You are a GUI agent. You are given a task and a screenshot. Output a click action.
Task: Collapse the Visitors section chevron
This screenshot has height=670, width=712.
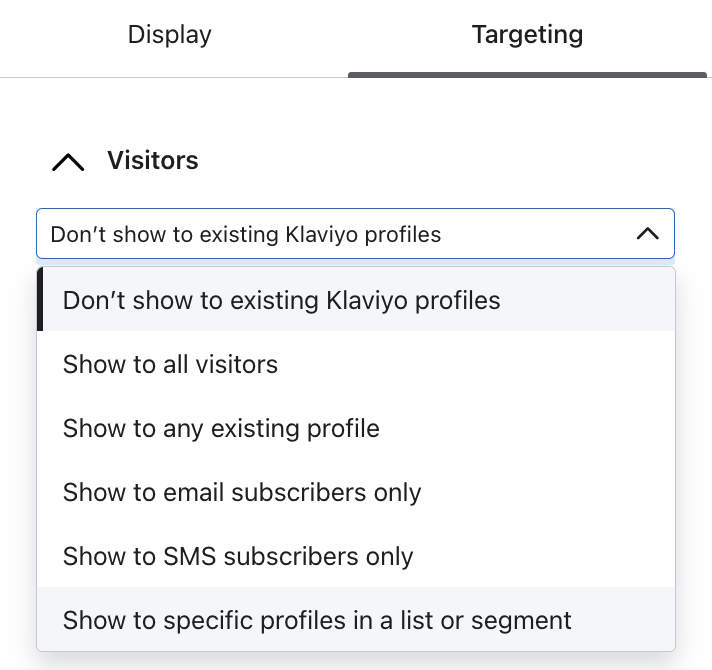[x=68, y=162]
